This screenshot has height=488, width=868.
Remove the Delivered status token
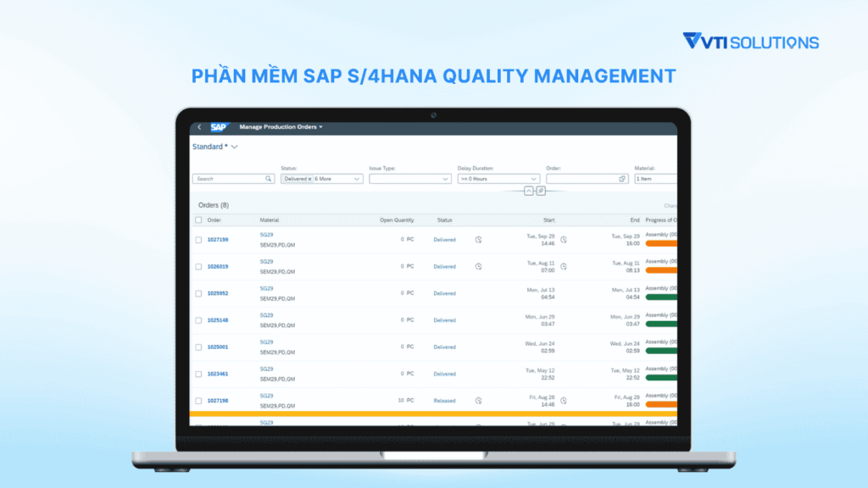pyautogui.click(x=309, y=180)
